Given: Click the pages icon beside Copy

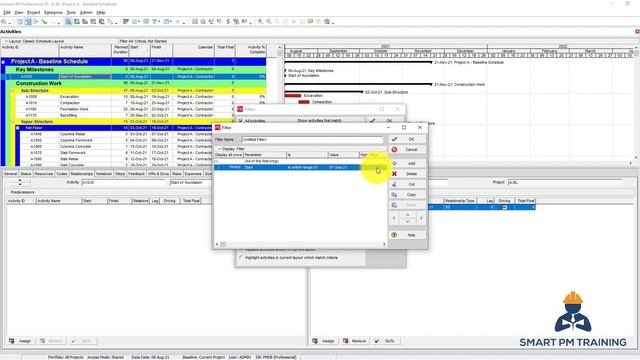Looking at the screenshot, I should [x=394, y=195].
